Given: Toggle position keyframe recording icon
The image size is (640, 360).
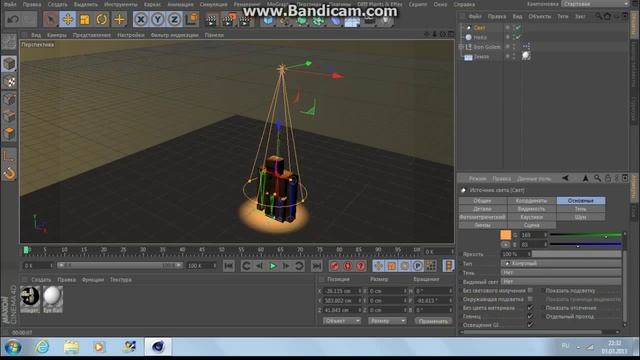Looking at the screenshot, I should point(378,266).
